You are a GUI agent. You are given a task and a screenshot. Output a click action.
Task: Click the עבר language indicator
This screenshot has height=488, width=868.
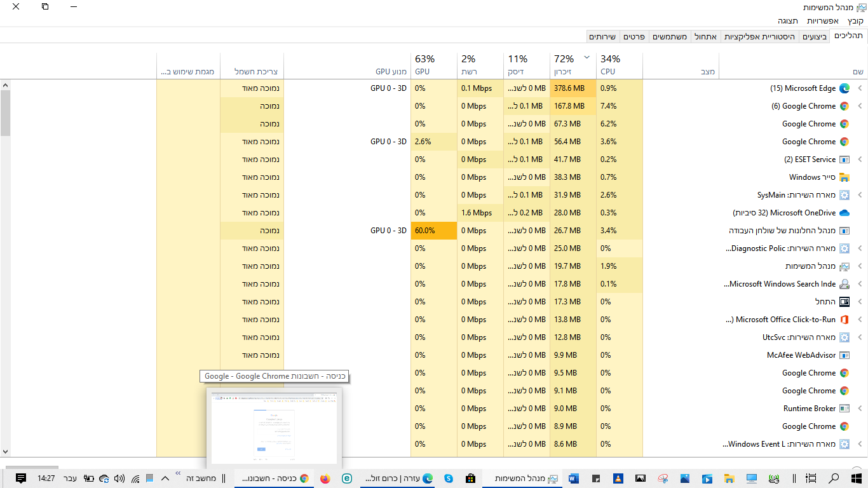70,478
